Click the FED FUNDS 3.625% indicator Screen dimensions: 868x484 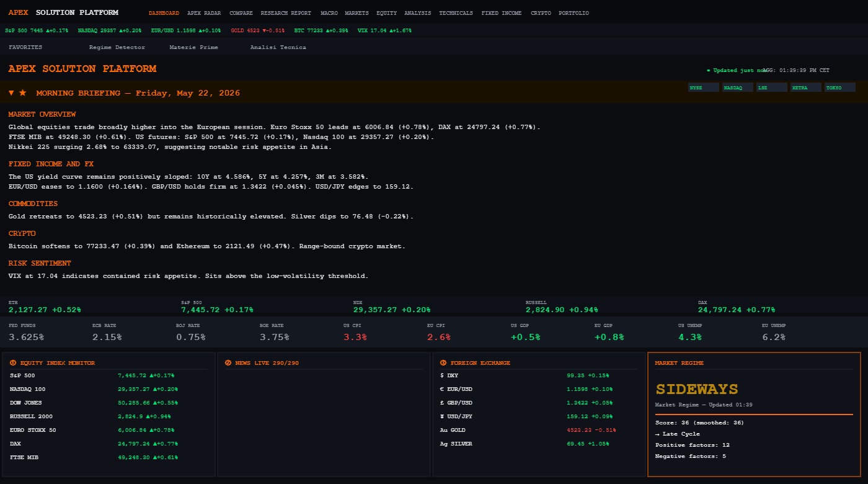tap(26, 333)
